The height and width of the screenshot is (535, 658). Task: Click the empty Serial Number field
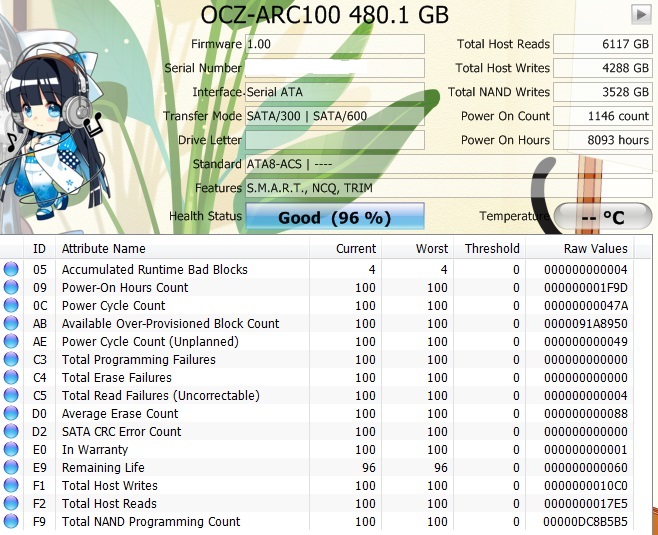pos(334,68)
